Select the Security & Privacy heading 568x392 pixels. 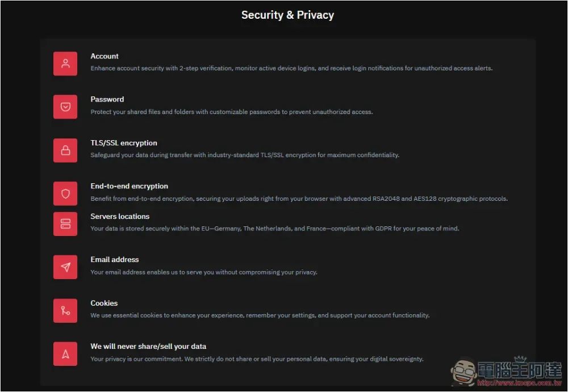287,15
